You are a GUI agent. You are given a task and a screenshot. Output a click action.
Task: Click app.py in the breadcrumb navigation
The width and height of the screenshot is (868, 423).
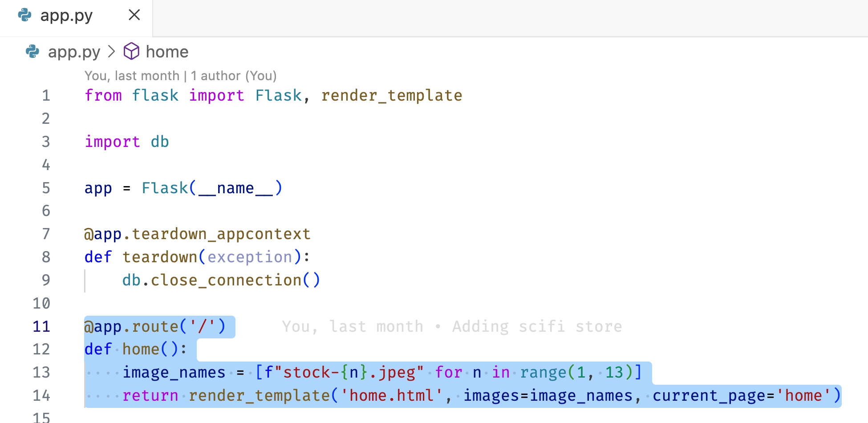[74, 52]
